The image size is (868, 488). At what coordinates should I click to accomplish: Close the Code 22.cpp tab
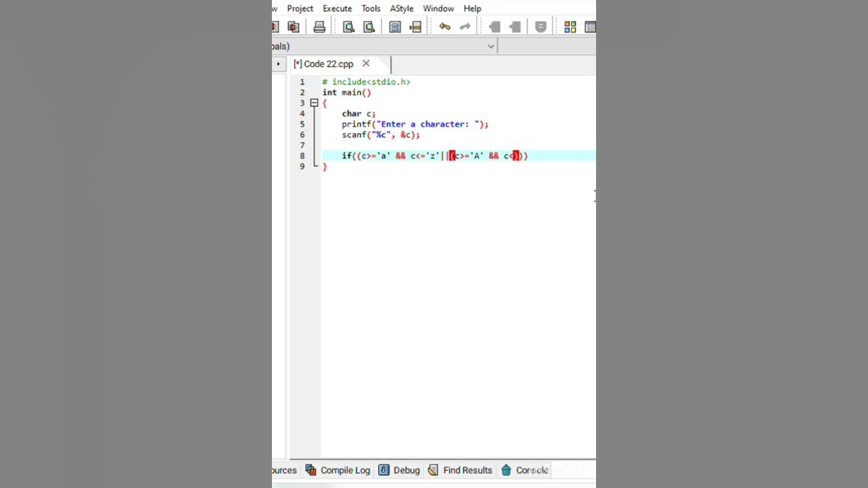[x=366, y=64]
